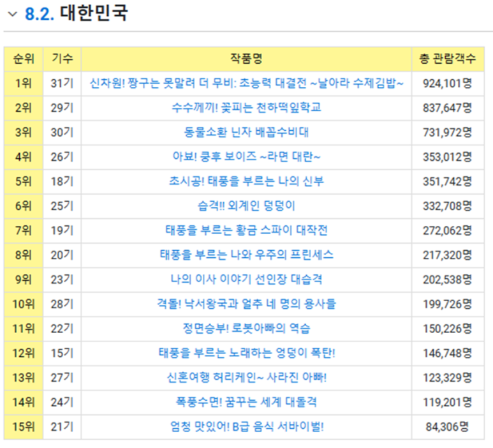Screen dimensions: 493x448
Task: Click the 대한민국 section heading text
Action: (94, 13)
